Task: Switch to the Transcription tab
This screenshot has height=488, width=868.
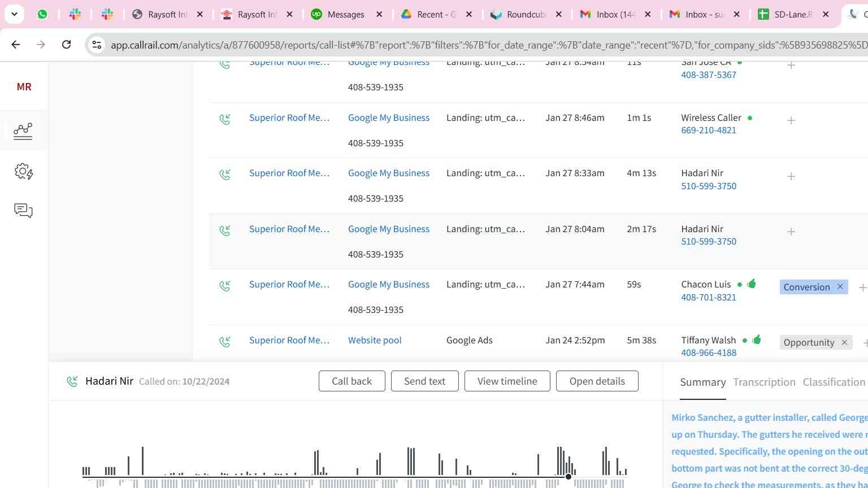Action: (x=765, y=382)
